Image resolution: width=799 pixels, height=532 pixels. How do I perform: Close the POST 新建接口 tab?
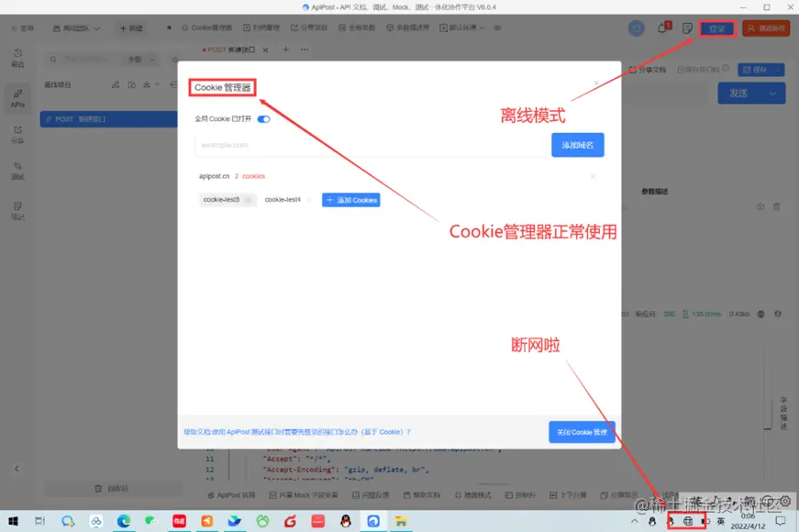click(x=265, y=50)
